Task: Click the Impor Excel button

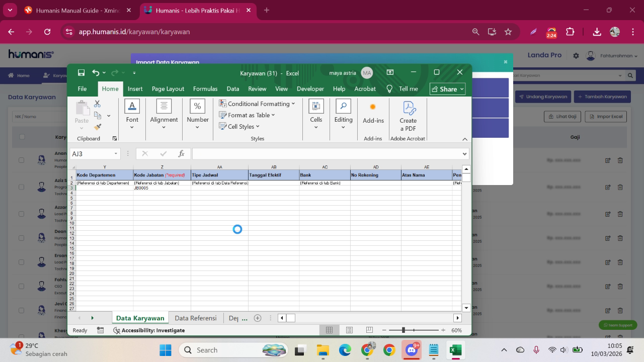Action: 606,116
